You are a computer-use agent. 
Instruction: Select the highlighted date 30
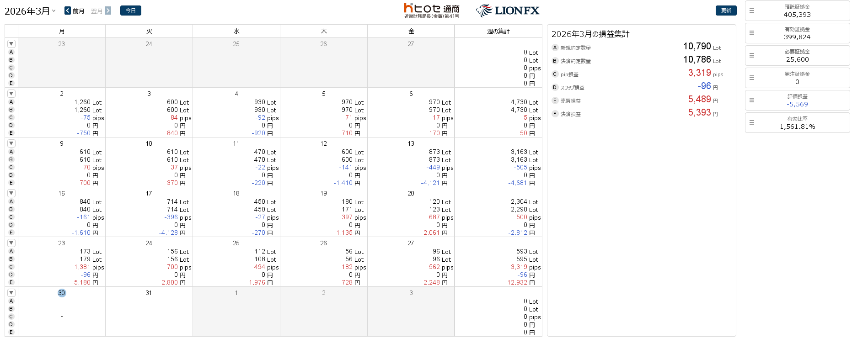tap(62, 293)
